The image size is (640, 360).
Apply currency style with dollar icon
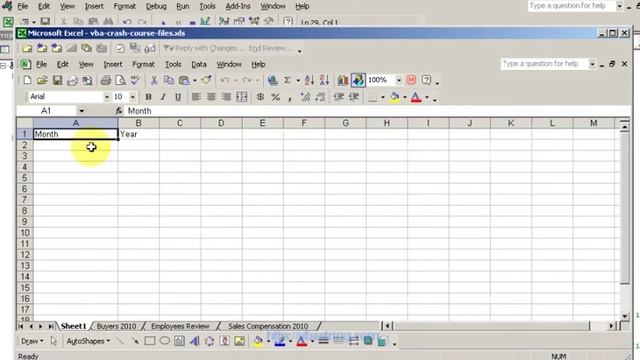[260, 97]
